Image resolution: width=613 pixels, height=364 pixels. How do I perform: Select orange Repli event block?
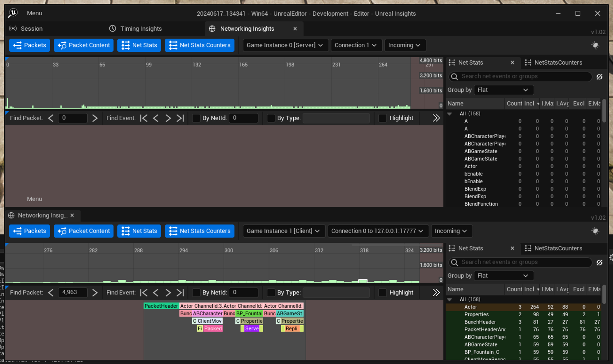click(x=291, y=328)
